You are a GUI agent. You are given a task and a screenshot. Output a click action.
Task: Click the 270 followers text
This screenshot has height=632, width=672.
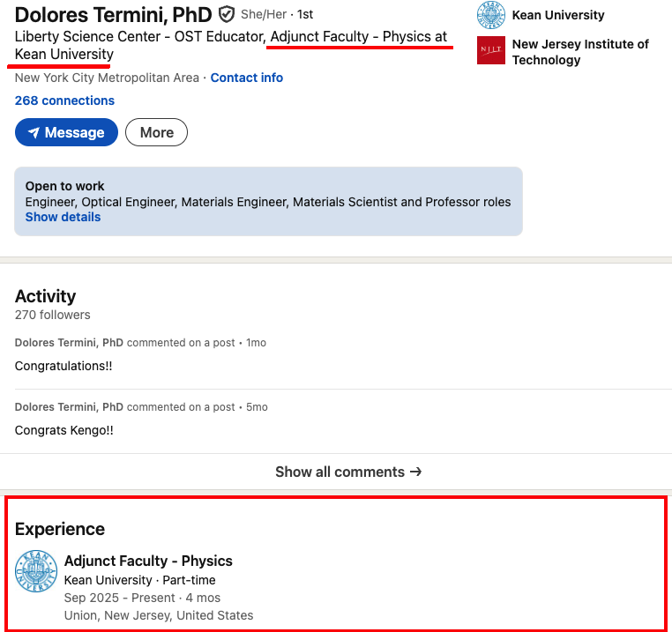coord(53,315)
